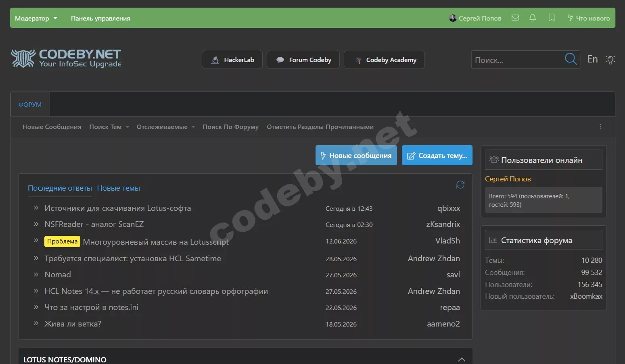Click date 12.06.2026
625x364 pixels.
point(341,241)
